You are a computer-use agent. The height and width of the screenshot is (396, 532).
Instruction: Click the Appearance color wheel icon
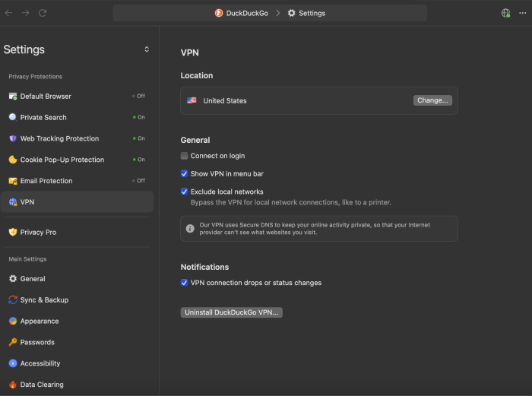[13, 321]
